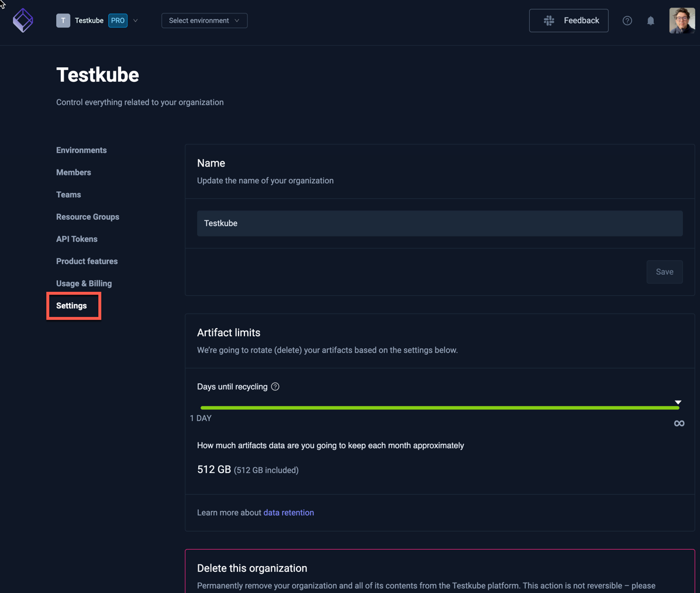Follow the data retention link

click(288, 513)
